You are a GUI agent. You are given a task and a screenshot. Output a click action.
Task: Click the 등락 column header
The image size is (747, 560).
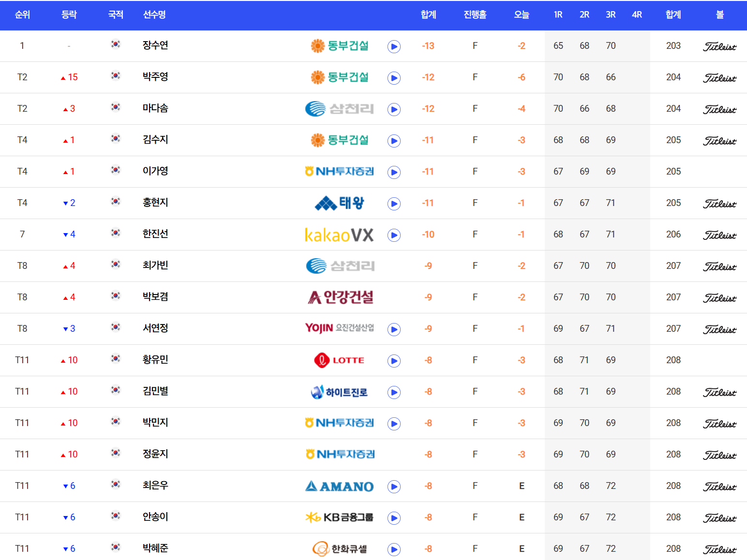coord(69,15)
